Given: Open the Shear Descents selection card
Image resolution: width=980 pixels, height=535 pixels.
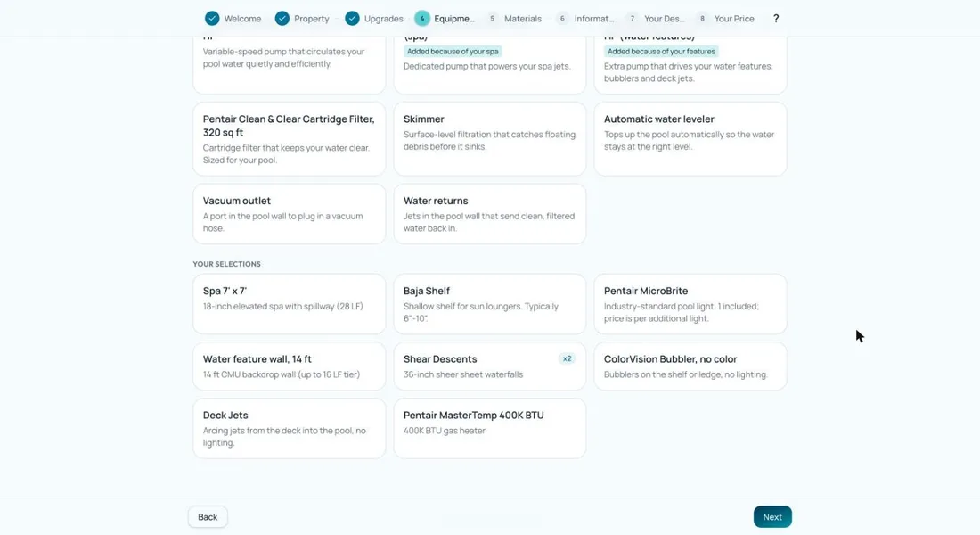Looking at the screenshot, I should click(x=490, y=366).
